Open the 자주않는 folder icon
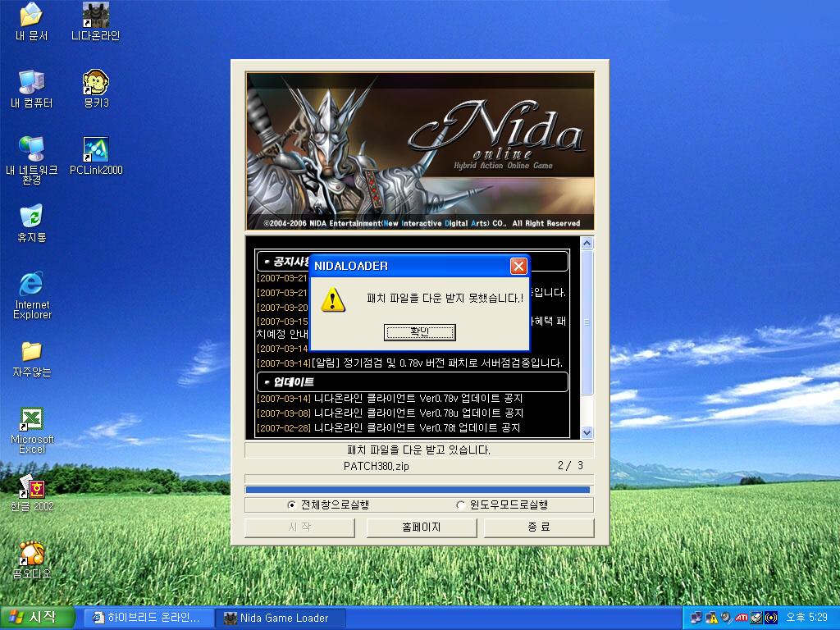The height and width of the screenshot is (630, 840). point(31,352)
